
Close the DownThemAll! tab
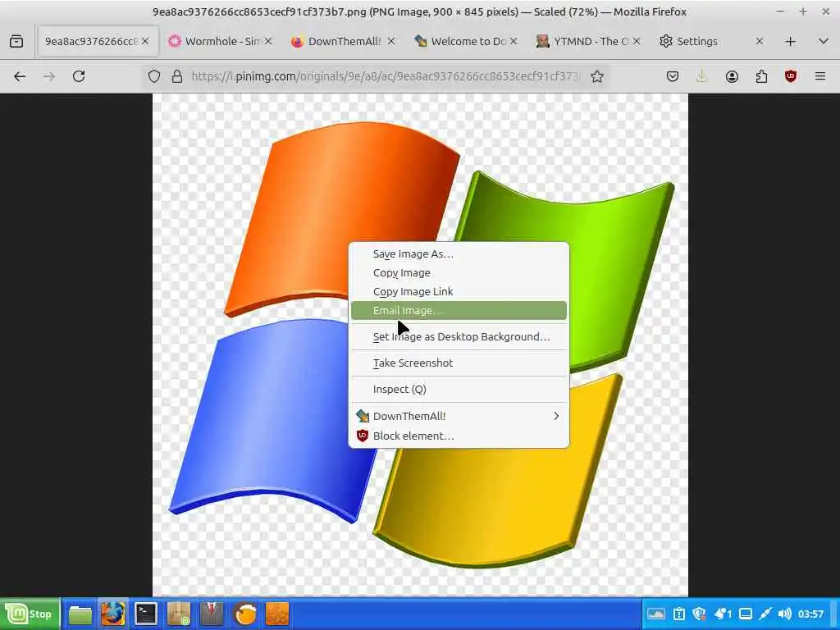[391, 41]
